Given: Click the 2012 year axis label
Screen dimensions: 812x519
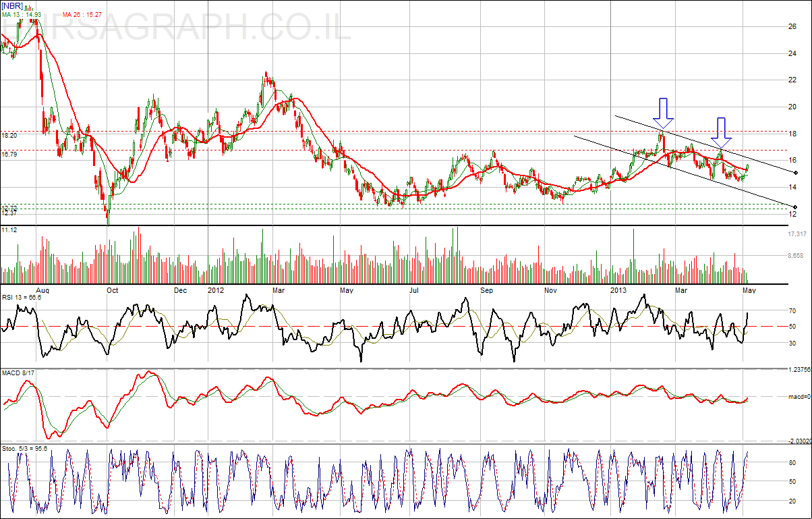Looking at the screenshot, I should click(216, 290).
